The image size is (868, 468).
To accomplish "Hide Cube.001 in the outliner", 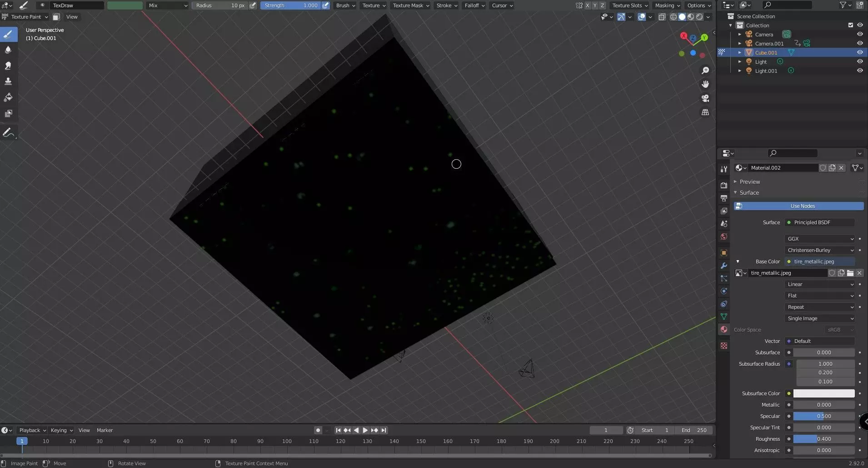I will click(x=860, y=52).
